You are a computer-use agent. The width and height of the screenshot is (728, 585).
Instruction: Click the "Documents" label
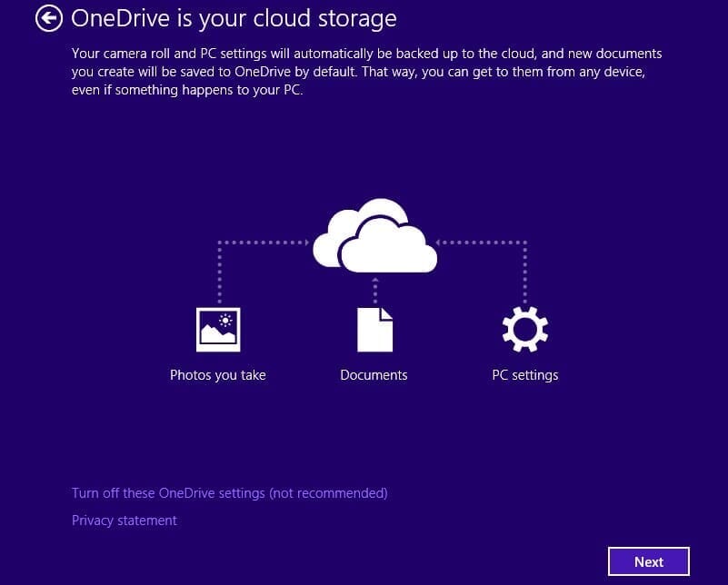tap(374, 375)
